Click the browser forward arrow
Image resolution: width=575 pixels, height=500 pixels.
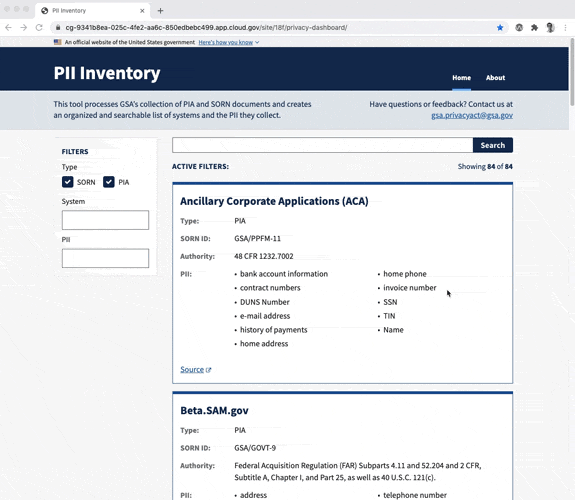[x=23, y=28]
